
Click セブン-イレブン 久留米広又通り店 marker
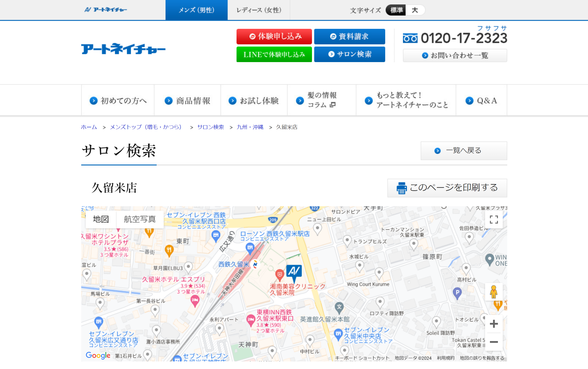99,323
